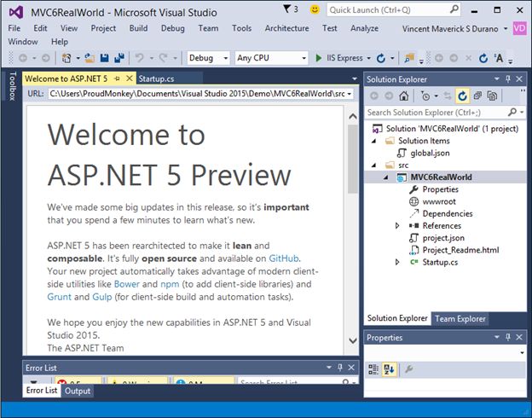532x418 pixels.
Task: Click the Open File folder icon
Action: coord(90,58)
